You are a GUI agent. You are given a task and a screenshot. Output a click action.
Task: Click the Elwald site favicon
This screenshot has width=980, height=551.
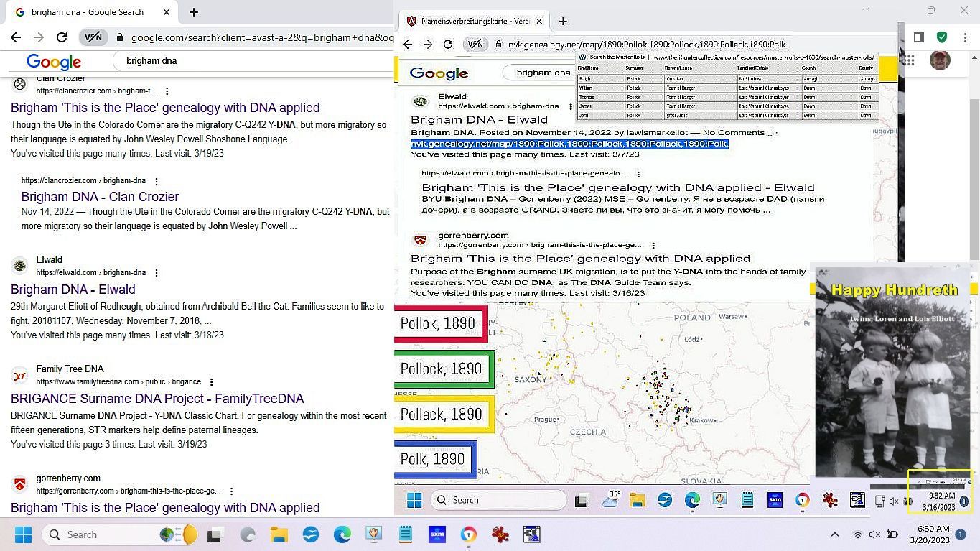pos(20,266)
